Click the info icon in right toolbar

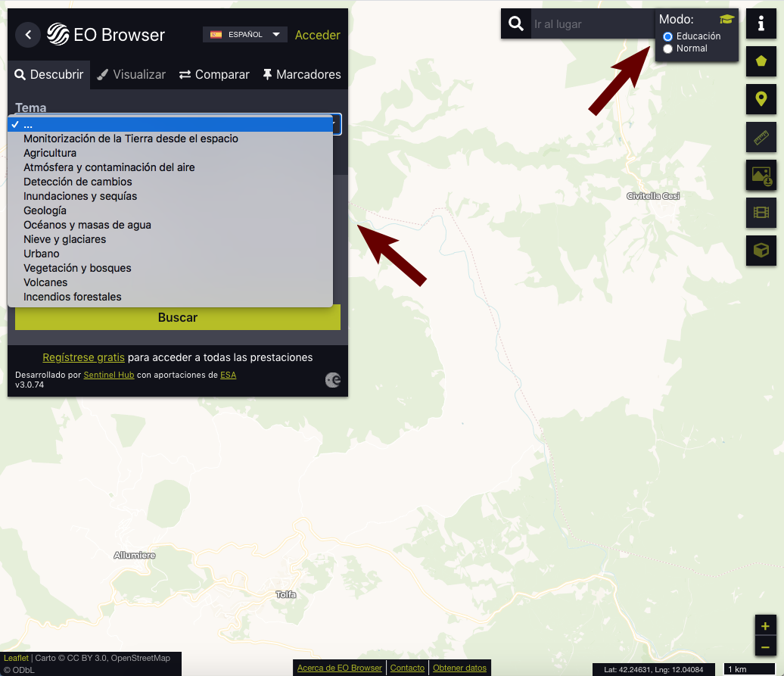pyautogui.click(x=761, y=24)
